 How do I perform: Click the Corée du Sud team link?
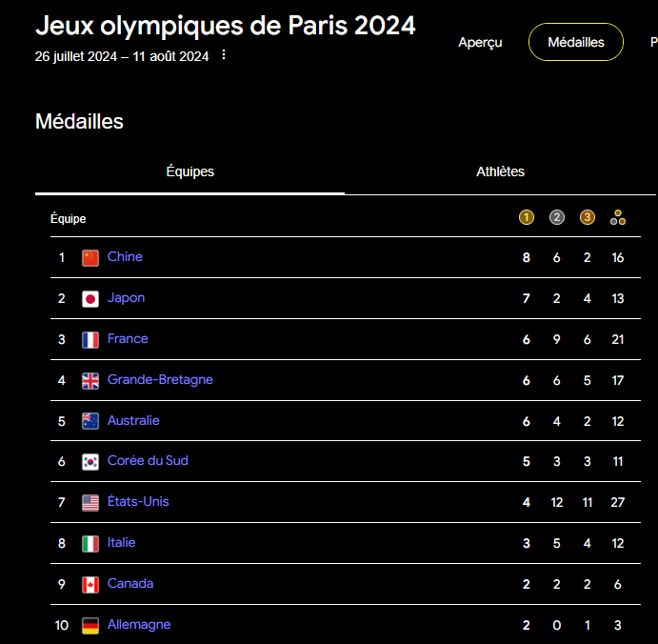(148, 460)
